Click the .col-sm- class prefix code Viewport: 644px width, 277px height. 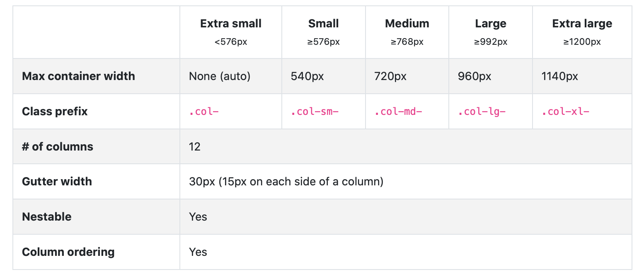pos(315,112)
